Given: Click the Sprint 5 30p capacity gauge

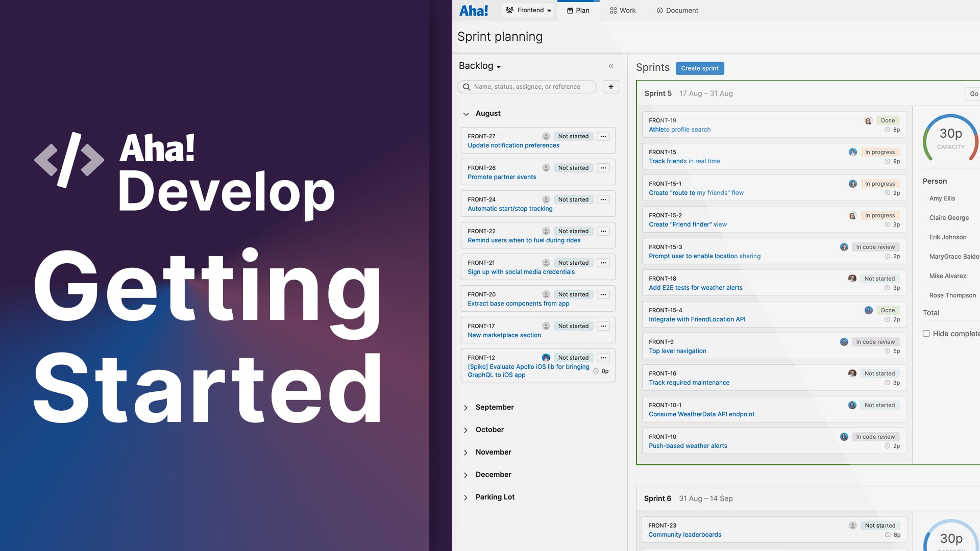Looking at the screenshot, I should 951,139.
